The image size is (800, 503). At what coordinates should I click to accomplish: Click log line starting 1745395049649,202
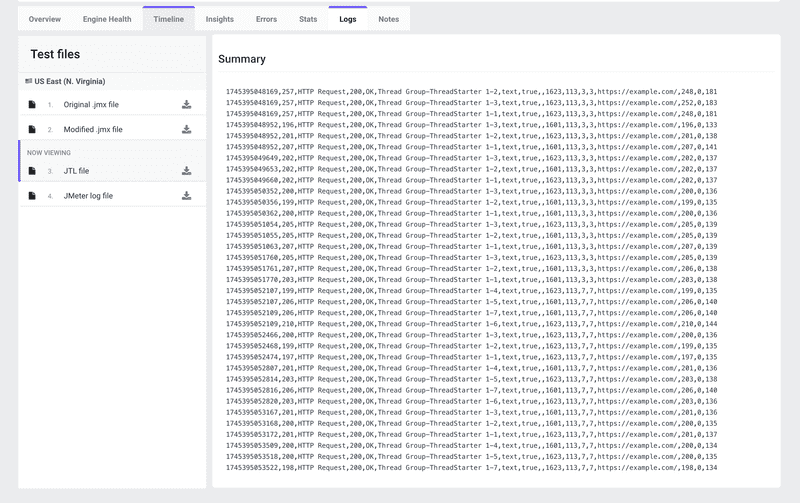[471, 158]
